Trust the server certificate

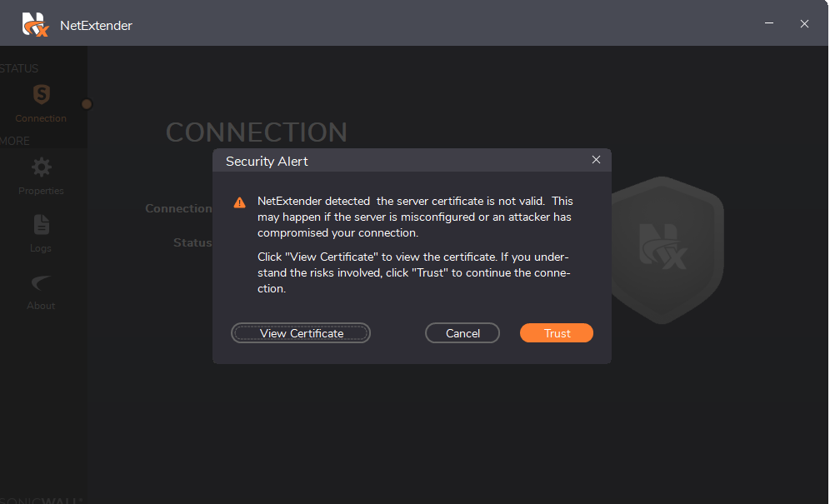click(x=557, y=333)
